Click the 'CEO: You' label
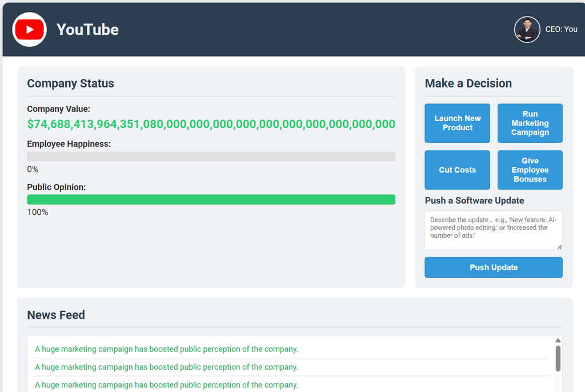This screenshot has height=392, width=585. (561, 29)
